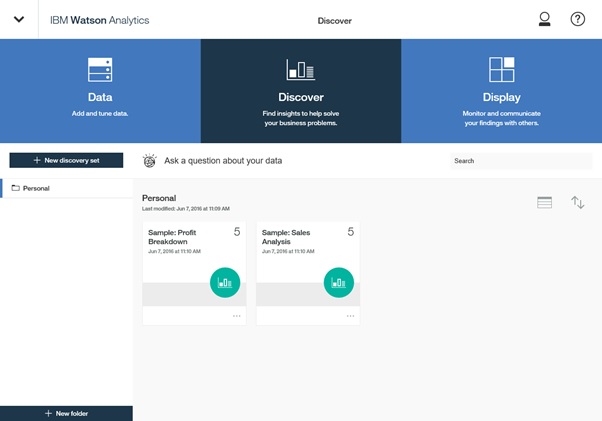This screenshot has height=421, width=602.
Task: Select the Discover tab
Action: (301, 90)
